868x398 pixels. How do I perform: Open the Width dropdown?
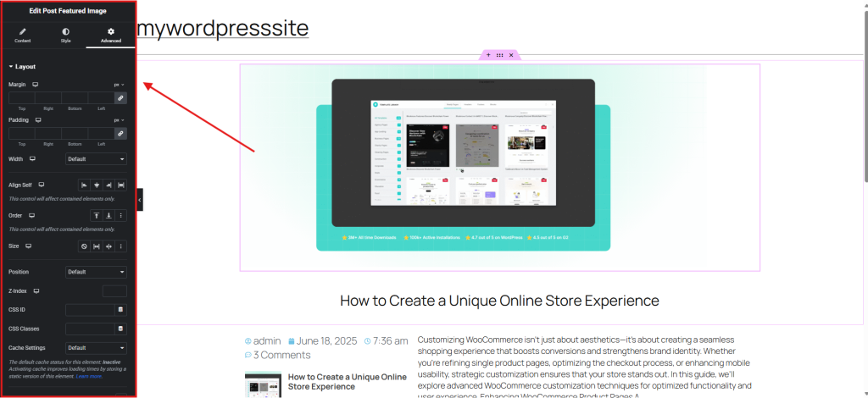click(96, 158)
